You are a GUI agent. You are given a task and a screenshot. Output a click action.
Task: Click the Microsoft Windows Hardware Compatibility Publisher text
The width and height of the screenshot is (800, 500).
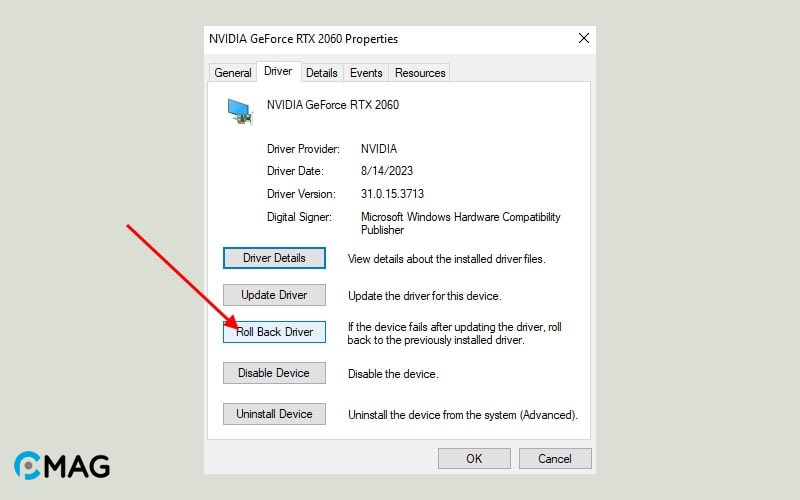(460, 223)
